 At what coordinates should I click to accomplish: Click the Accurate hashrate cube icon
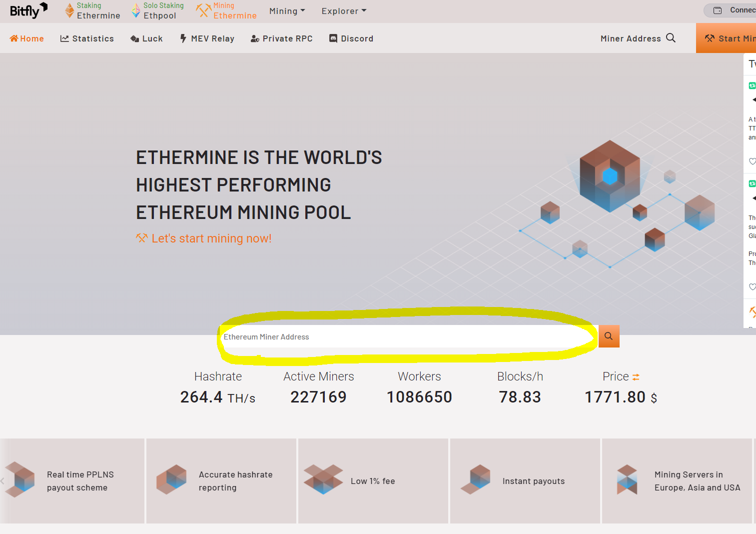click(171, 479)
